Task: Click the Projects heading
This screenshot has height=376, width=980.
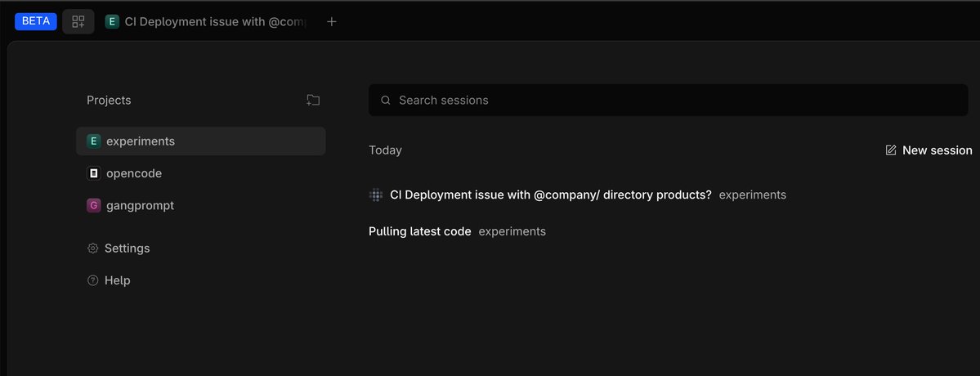Action: 109,101
